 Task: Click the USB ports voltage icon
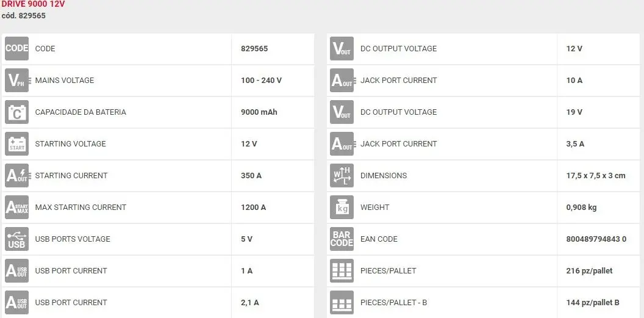point(17,239)
